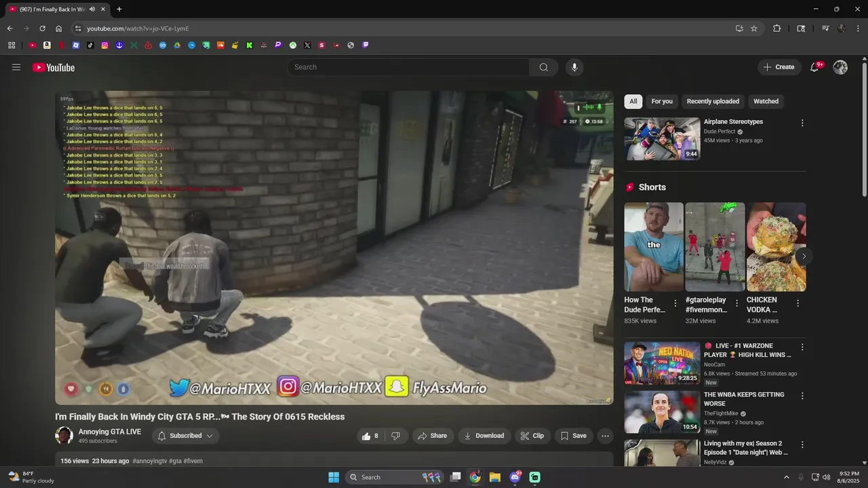The width and height of the screenshot is (868, 488).
Task: Open the Airplane Stereotypes thumbnail
Action: [x=662, y=138]
